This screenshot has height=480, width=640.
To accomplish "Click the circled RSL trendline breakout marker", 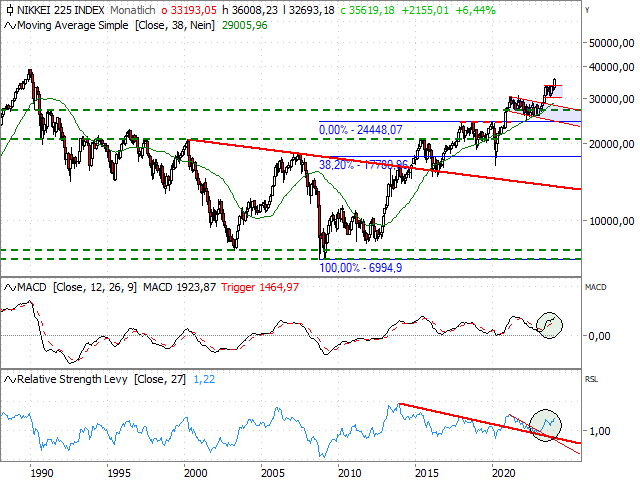I will pos(546,425).
